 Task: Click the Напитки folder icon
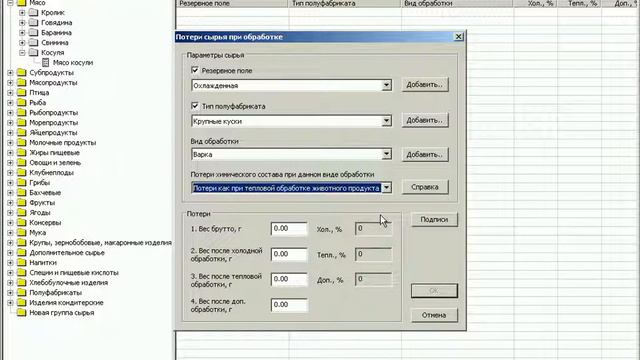click(x=22, y=262)
